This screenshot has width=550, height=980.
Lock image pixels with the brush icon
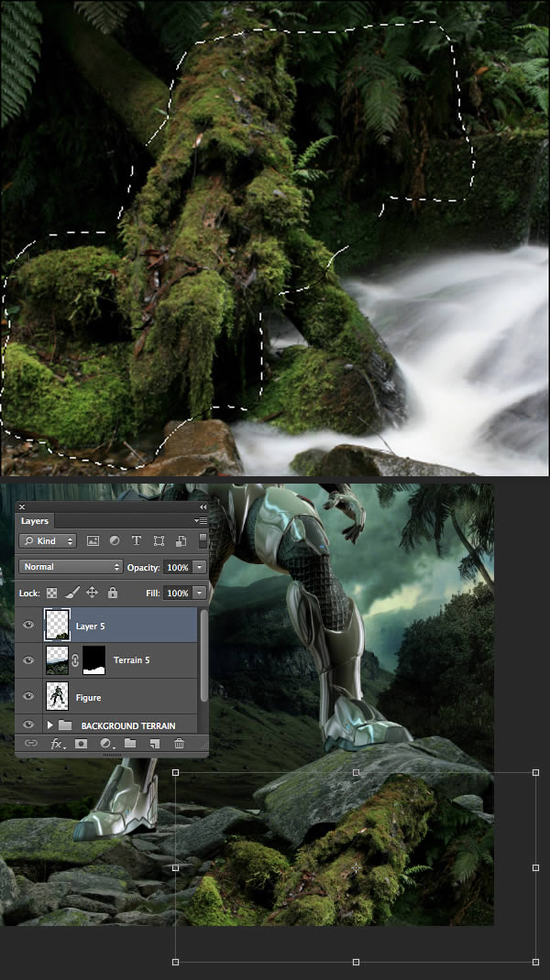(71, 593)
